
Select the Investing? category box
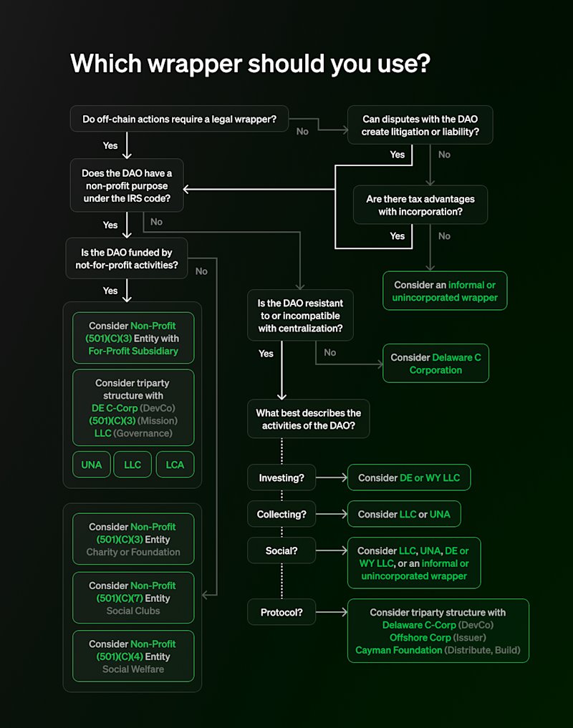coord(281,477)
